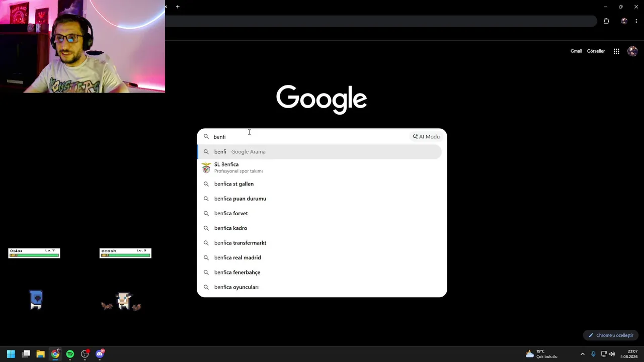Open Spotify from the taskbar
This screenshot has height=362, width=644.
tap(70, 354)
